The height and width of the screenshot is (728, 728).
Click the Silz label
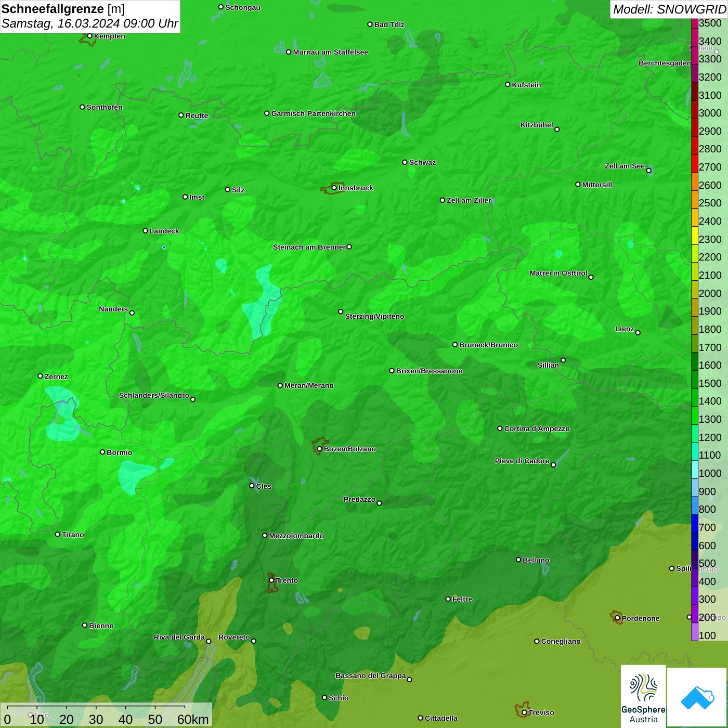click(x=238, y=190)
